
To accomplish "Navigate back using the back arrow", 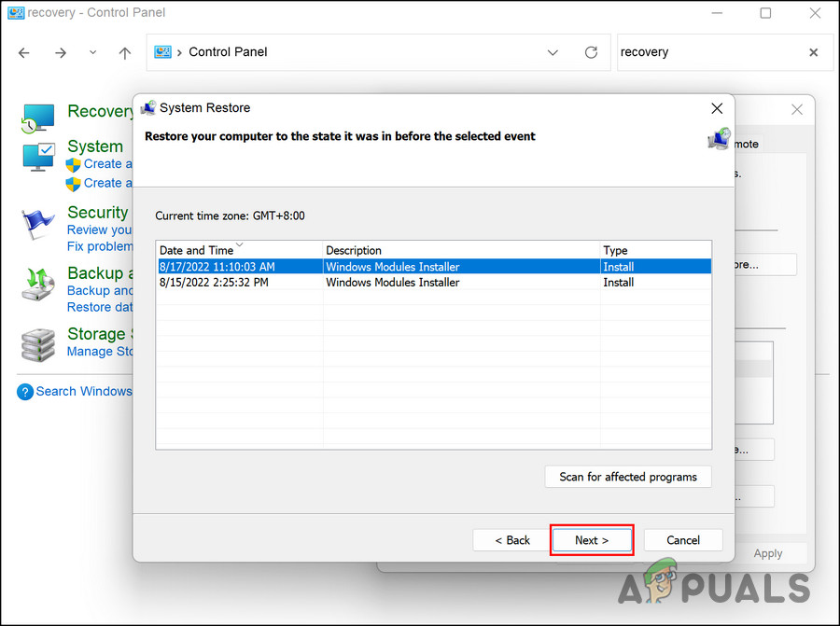I will pos(23,53).
